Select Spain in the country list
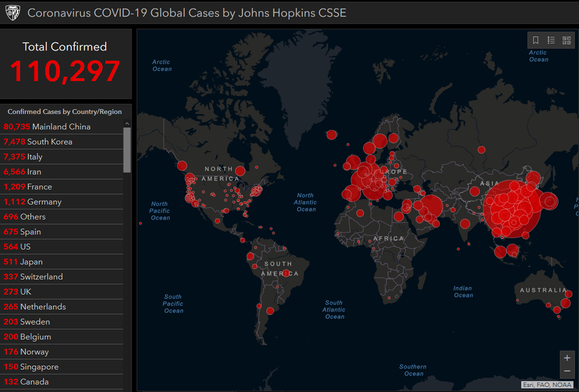The height and width of the screenshot is (392, 579). point(62,231)
